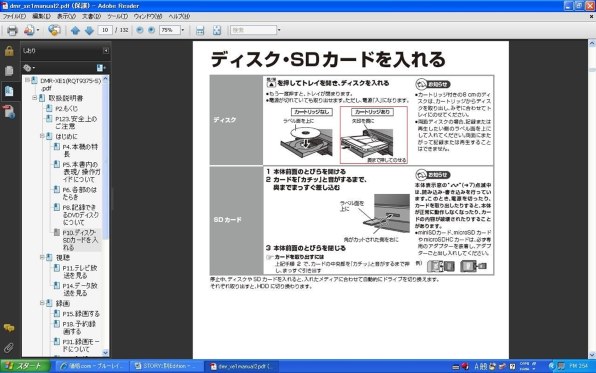
Task: Open the PDF conversion toolbar icon
Action: pyautogui.click(x=29, y=30)
